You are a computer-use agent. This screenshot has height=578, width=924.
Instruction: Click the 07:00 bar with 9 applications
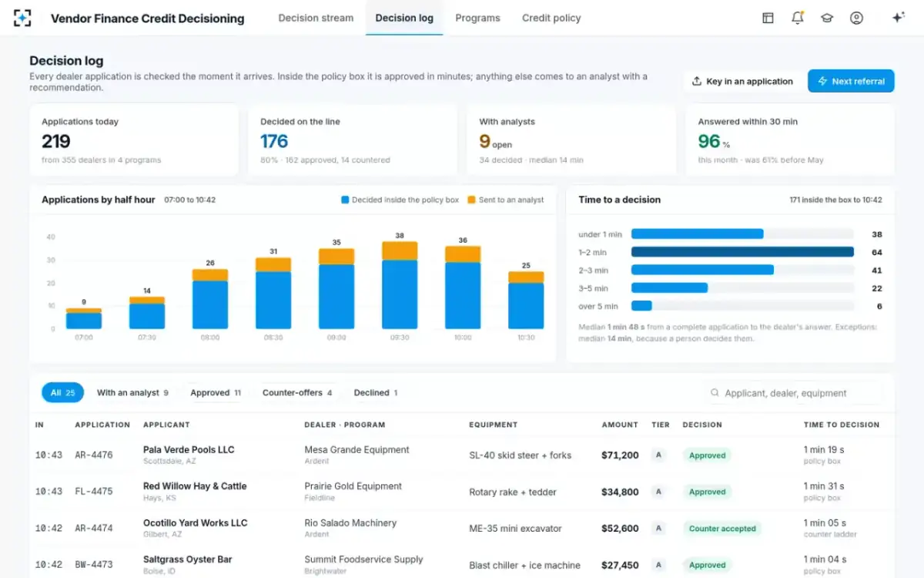coord(84,318)
